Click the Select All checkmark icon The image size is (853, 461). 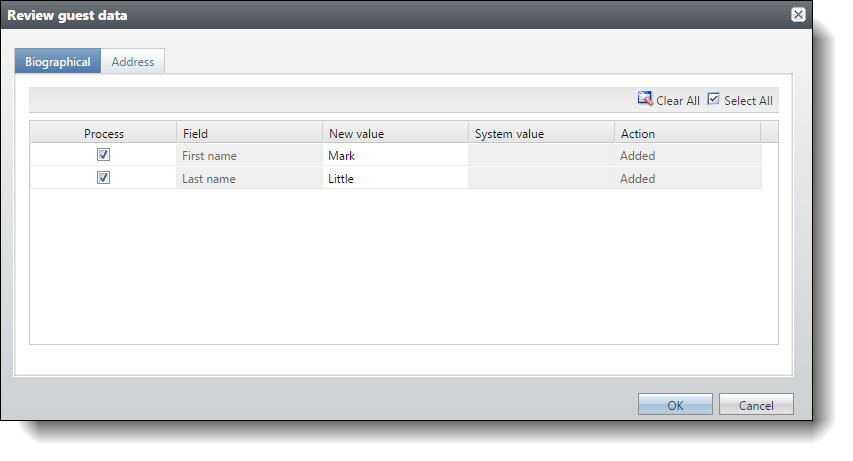point(713,99)
